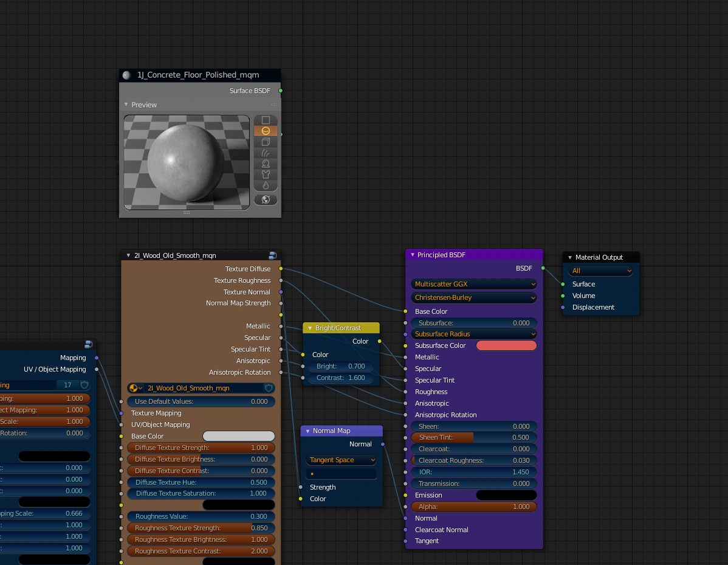Image resolution: width=728 pixels, height=565 pixels.
Task: Click the Diffuse Texture Strength slider
Action: (x=201, y=448)
